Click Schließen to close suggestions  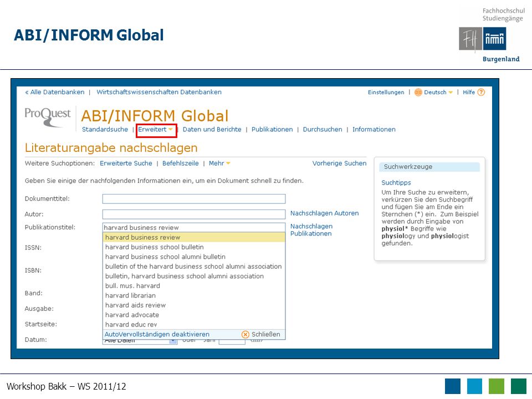point(265,334)
